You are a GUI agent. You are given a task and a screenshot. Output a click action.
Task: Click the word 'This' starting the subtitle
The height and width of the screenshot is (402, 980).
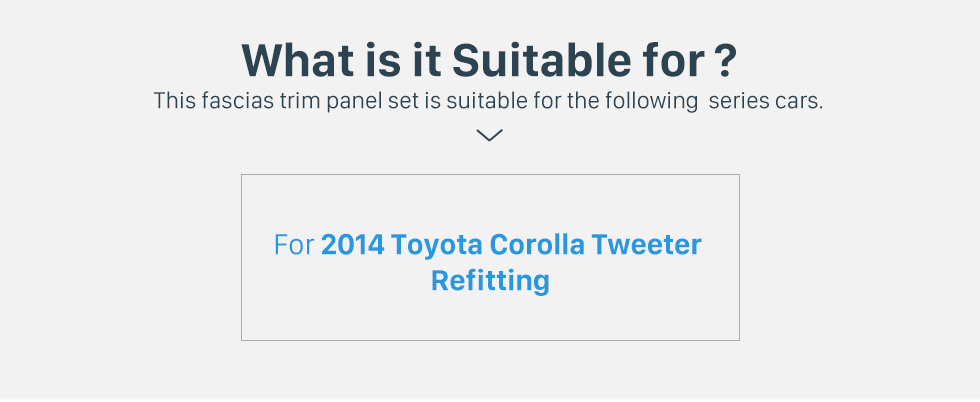pos(174,101)
